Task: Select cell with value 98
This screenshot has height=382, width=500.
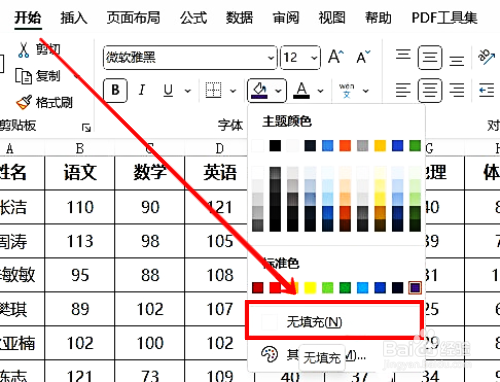Action: pos(150,241)
